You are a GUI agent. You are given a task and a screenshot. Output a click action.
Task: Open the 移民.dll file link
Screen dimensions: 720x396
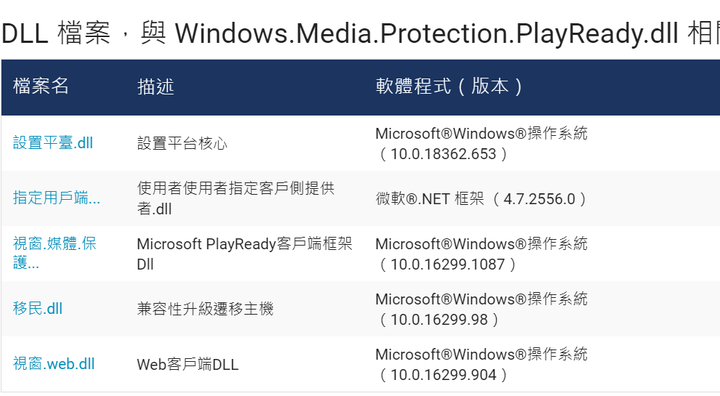pyautogui.click(x=38, y=308)
